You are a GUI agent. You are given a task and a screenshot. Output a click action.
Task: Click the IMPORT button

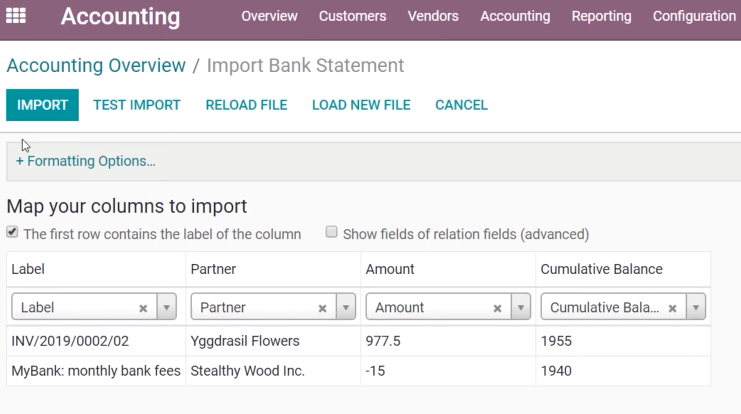click(43, 105)
